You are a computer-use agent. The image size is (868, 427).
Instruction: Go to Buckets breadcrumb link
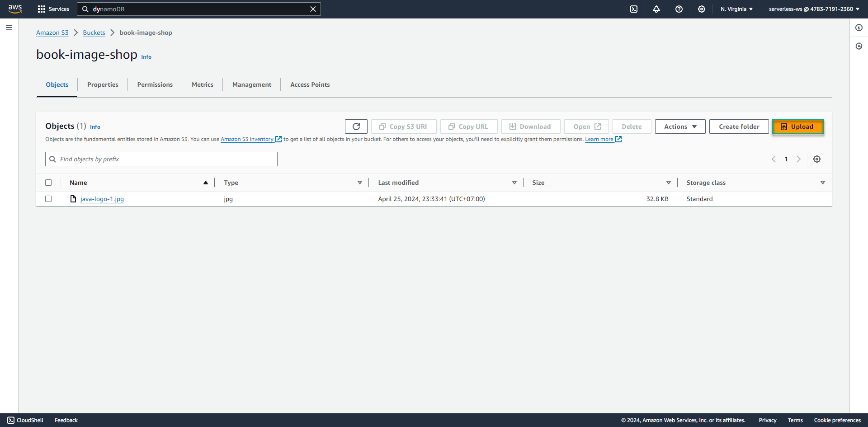pos(94,33)
